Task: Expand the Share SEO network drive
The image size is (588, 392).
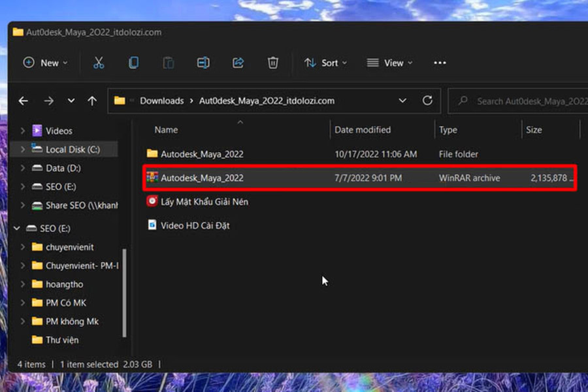Action: coord(22,205)
